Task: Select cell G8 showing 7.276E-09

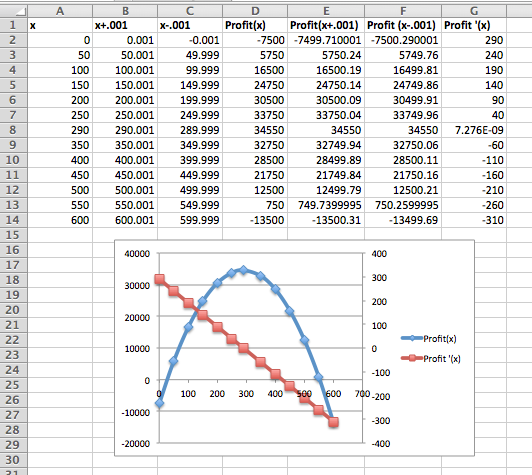Action: click(474, 130)
